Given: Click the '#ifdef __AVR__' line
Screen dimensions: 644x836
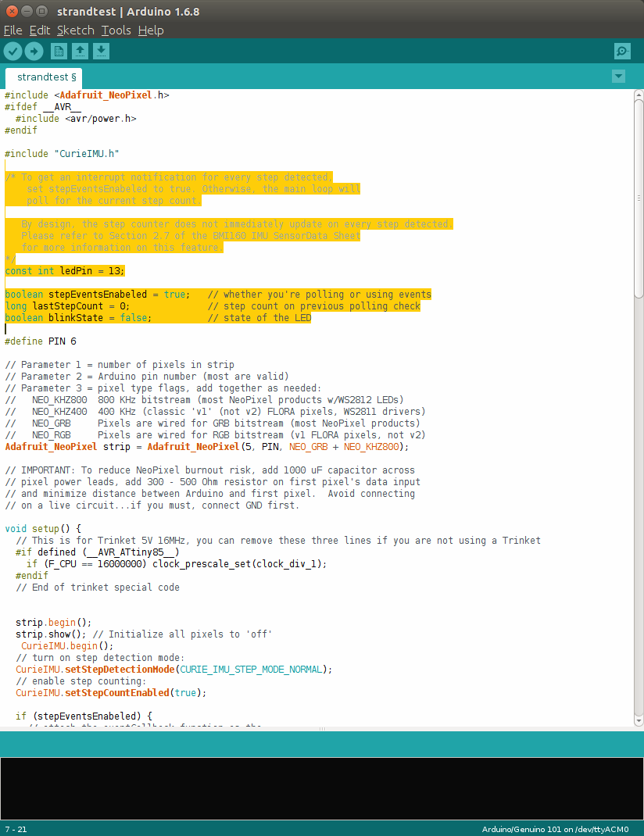Looking at the screenshot, I should coord(43,106).
